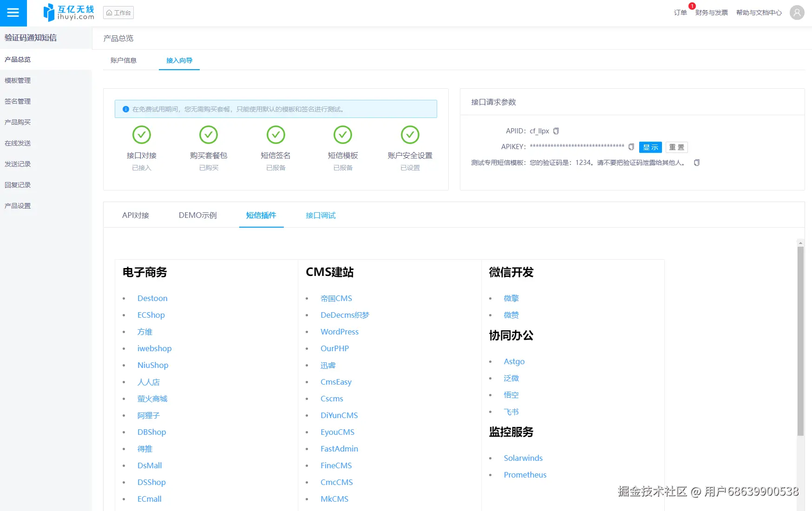The width and height of the screenshot is (812, 511).
Task: Open the CmsEasy plugin link
Action: [336, 382]
